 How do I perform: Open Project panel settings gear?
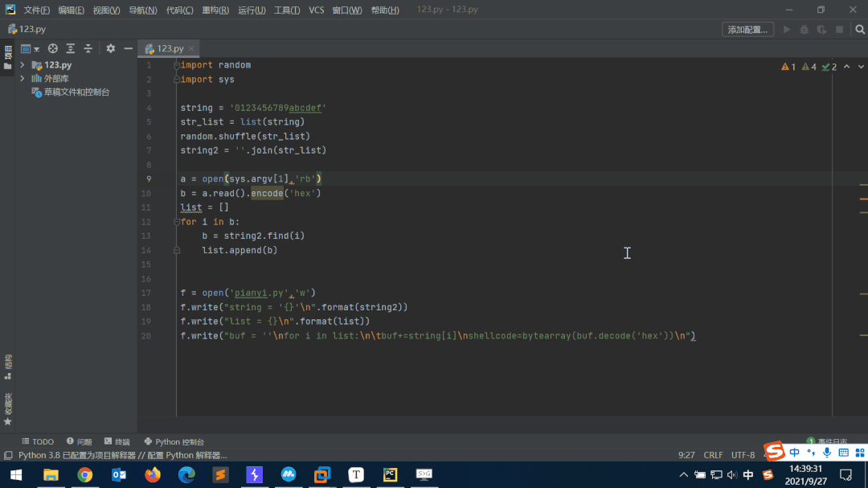(111, 48)
